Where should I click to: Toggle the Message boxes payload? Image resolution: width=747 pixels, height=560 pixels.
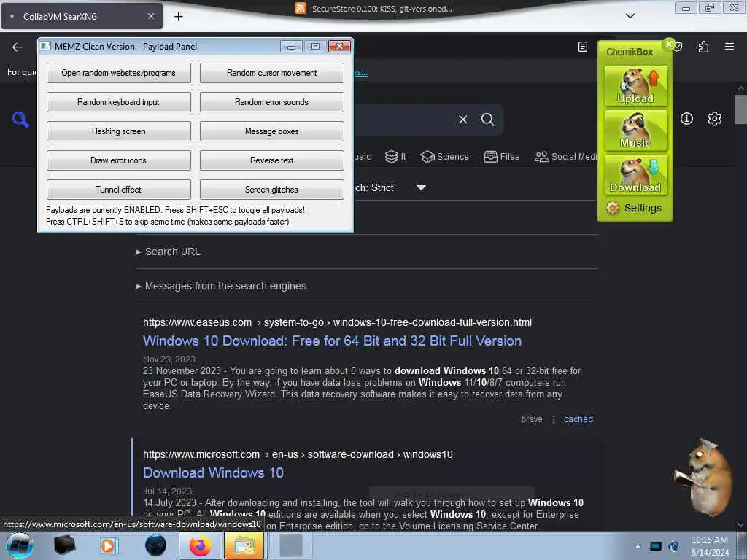271,131
